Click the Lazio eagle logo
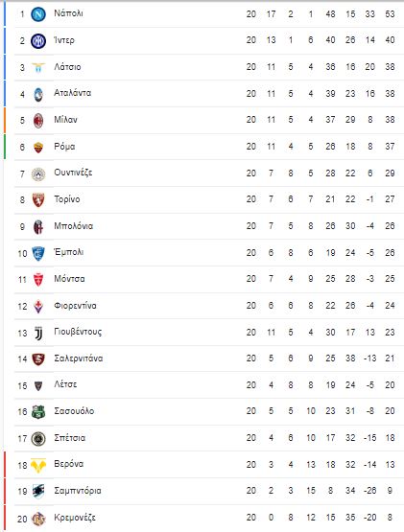The width and height of the screenshot is (404, 532). point(38,67)
